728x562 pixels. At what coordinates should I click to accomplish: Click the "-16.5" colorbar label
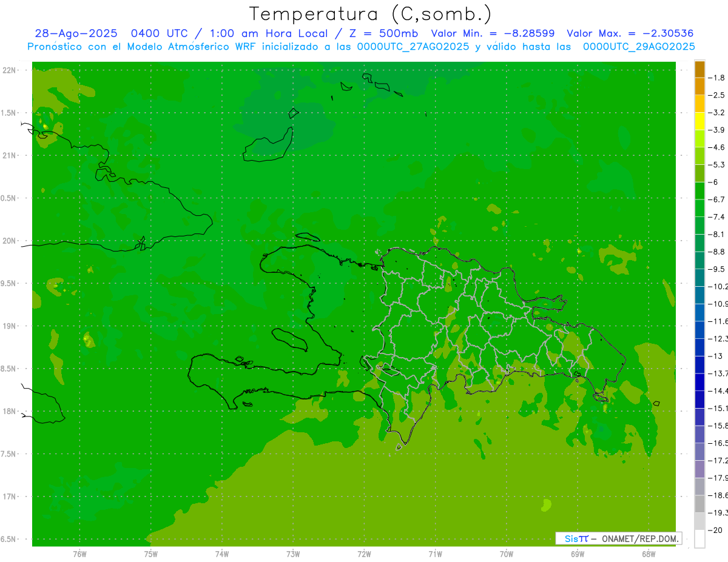tap(718, 443)
